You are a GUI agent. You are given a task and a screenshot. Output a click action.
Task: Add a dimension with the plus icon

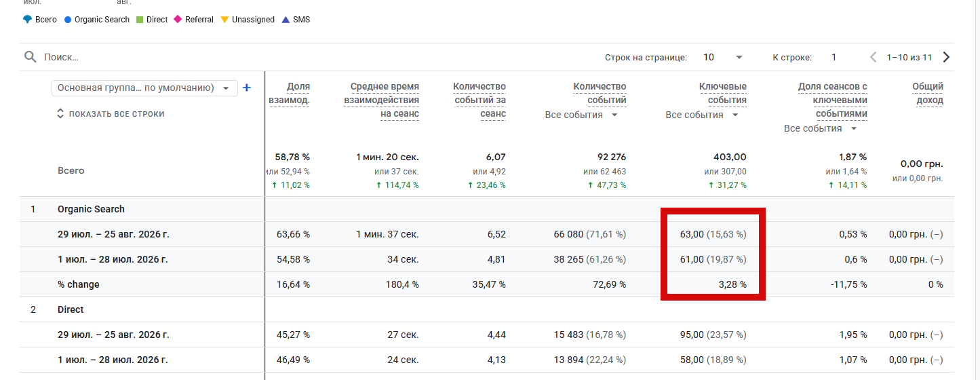tap(247, 88)
